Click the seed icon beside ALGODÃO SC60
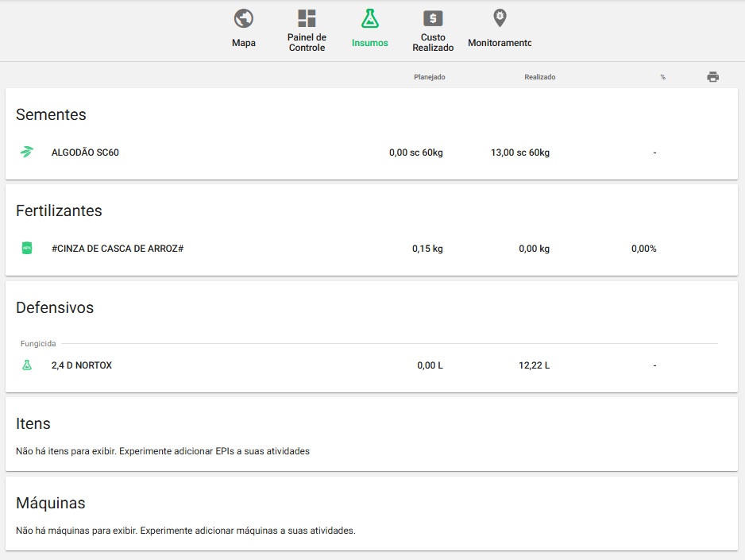745x560 pixels. click(27, 153)
